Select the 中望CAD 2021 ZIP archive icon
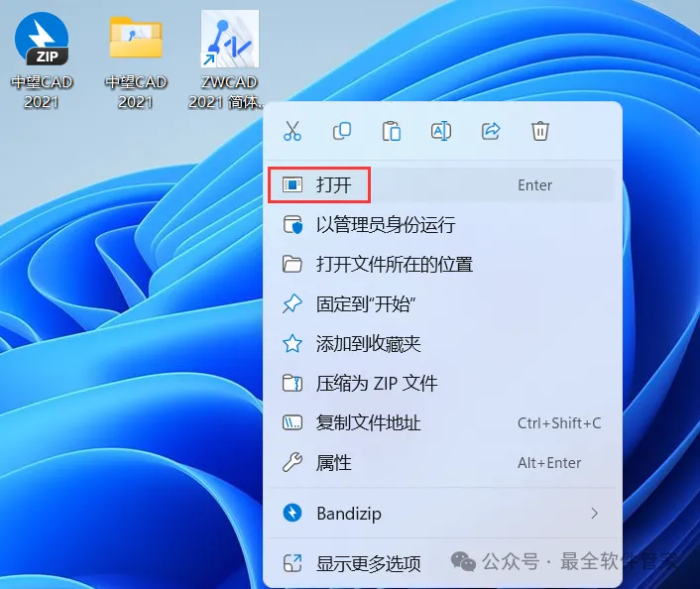700x589 pixels. 42,41
